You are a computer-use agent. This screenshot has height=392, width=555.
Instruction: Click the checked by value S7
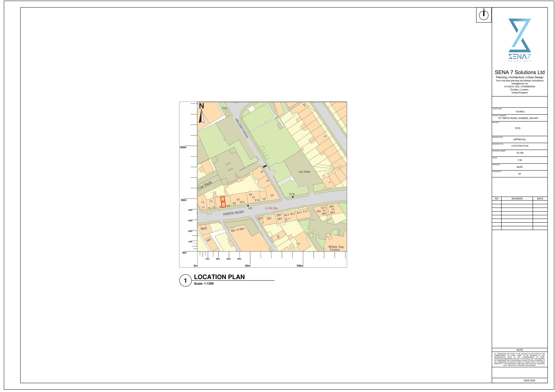[520, 174]
